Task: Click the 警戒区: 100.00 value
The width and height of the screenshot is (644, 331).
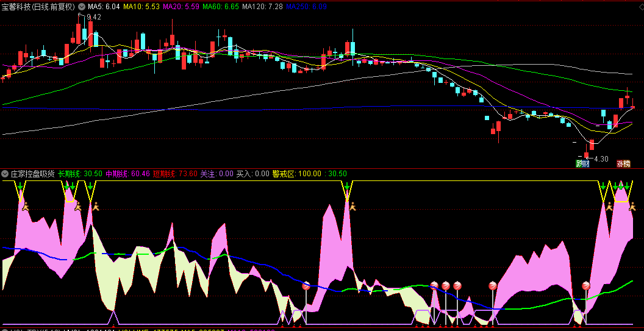Action: tap(297, 174)
